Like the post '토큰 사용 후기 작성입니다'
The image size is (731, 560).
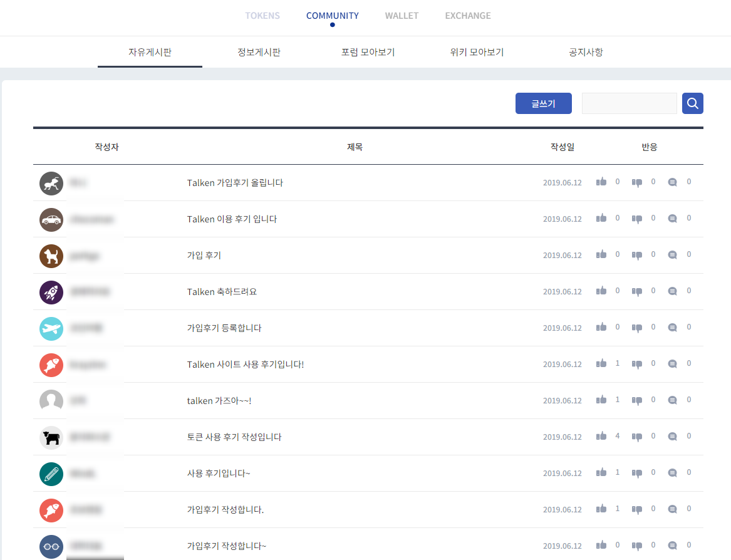(x=601, y=436)
